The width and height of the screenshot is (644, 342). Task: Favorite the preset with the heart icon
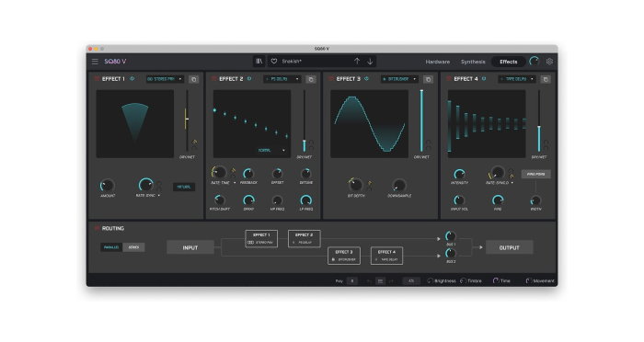(x=274, y=62)
